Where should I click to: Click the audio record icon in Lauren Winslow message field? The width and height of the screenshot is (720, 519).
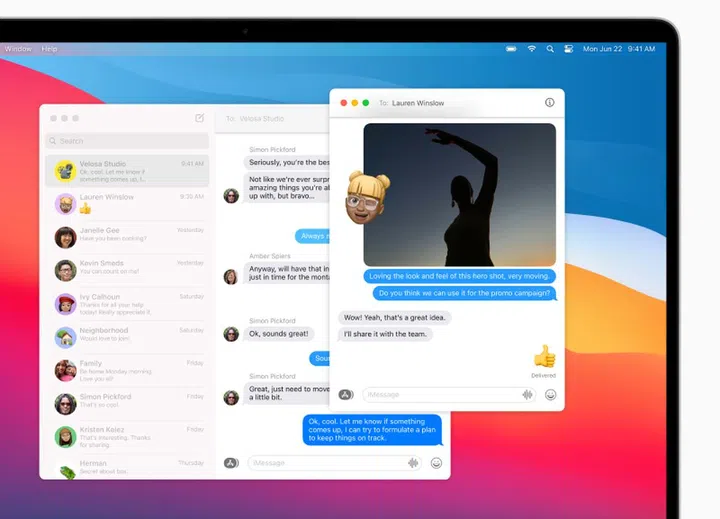(527, 395)
